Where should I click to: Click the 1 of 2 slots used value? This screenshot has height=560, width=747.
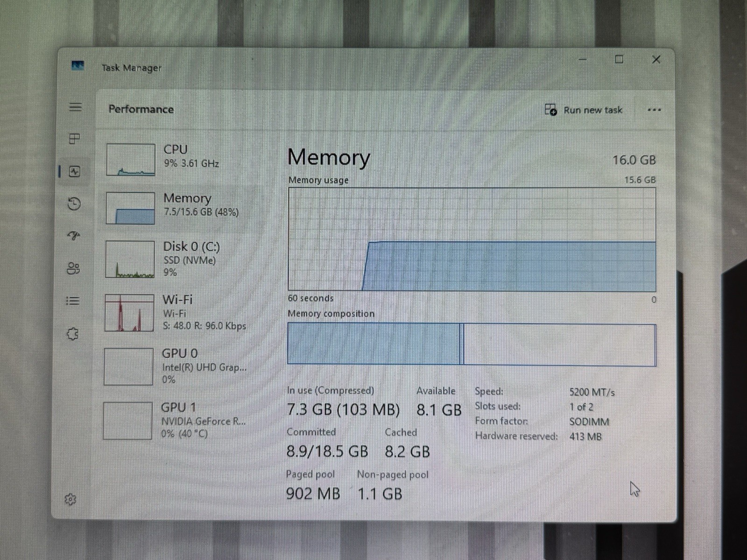581,407
